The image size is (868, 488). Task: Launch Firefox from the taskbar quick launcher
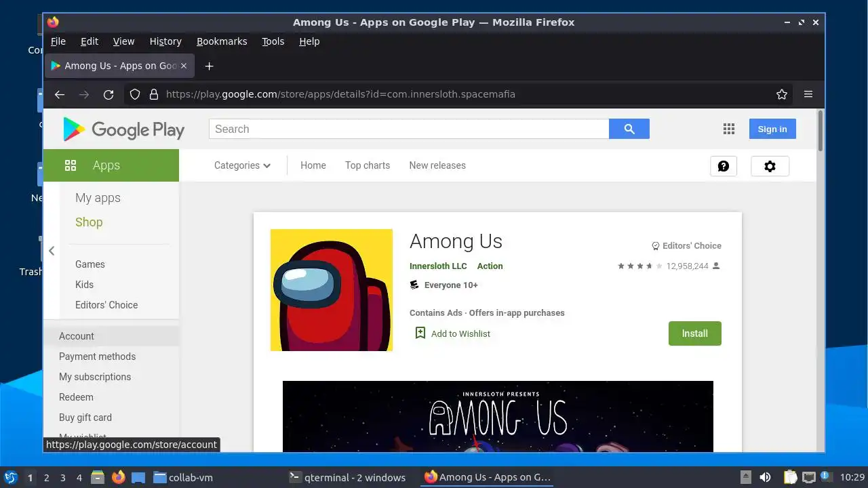pyautogui.click(x=118, y=477)
